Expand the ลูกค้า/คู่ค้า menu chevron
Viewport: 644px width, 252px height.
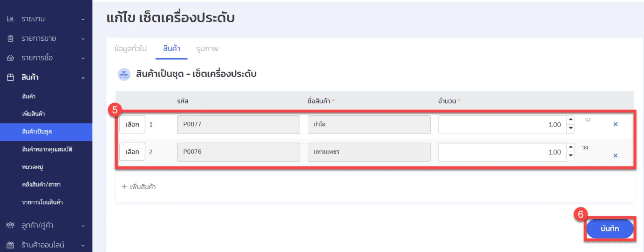[x=83, y=226]
